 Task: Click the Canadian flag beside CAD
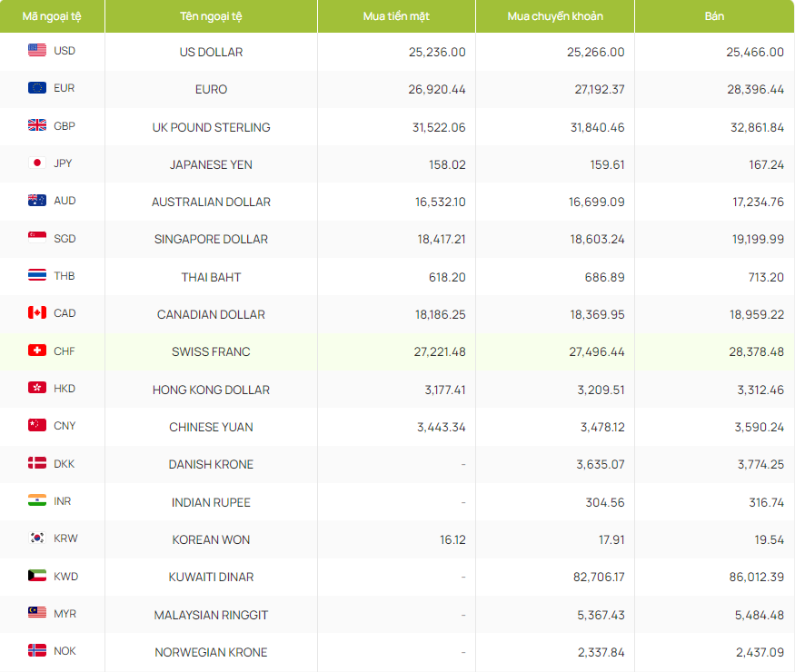37,313
